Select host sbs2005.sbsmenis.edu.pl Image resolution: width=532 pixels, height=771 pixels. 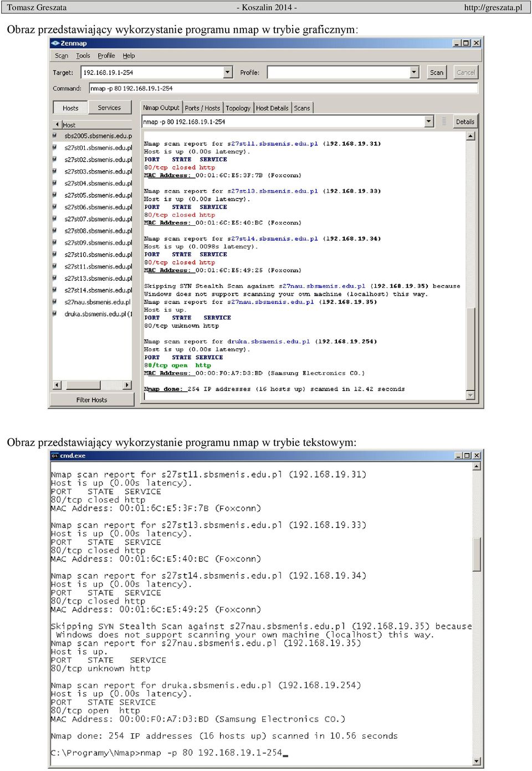98,136
